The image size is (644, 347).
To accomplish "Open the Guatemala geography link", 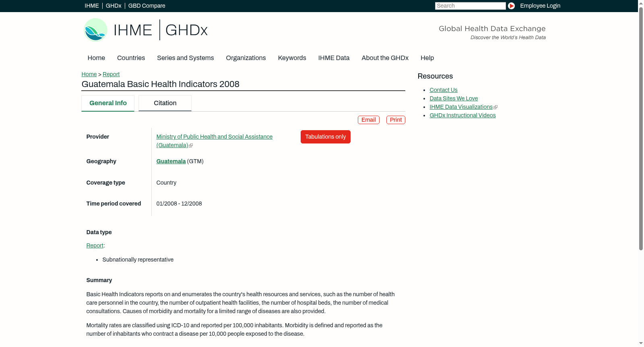I will pyautogui.click(x=171, y=162).
